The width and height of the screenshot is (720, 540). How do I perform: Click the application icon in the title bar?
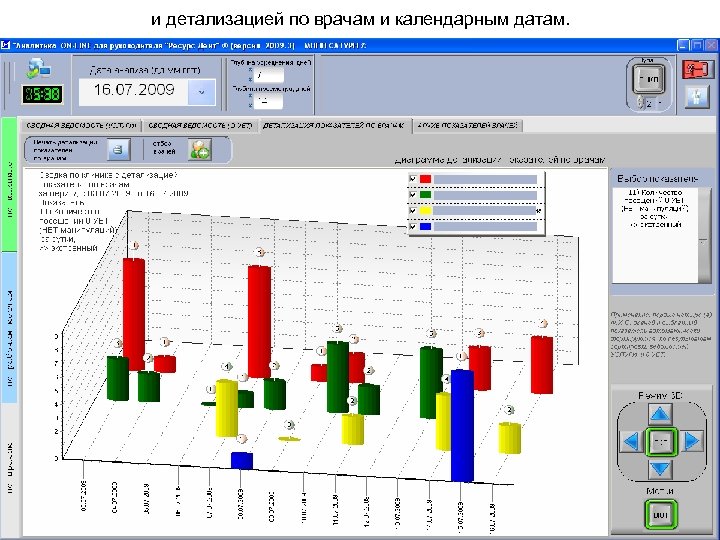pos(6,45)
